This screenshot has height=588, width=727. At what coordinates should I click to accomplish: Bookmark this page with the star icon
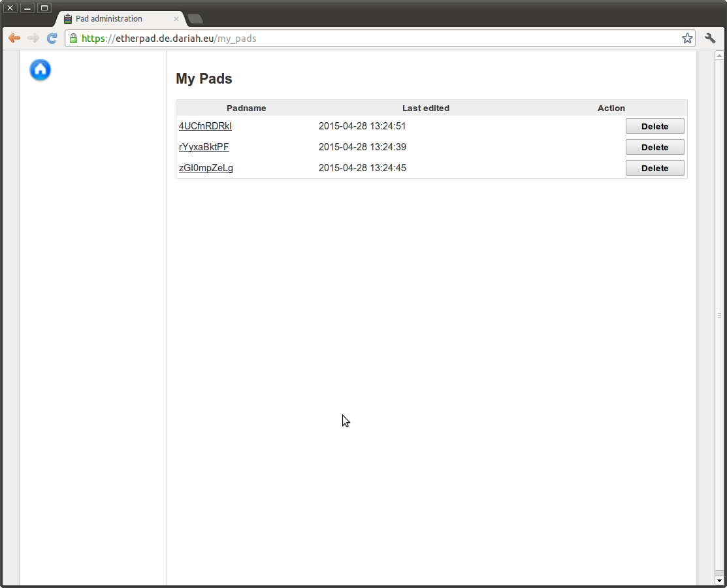tap(687, 39)
